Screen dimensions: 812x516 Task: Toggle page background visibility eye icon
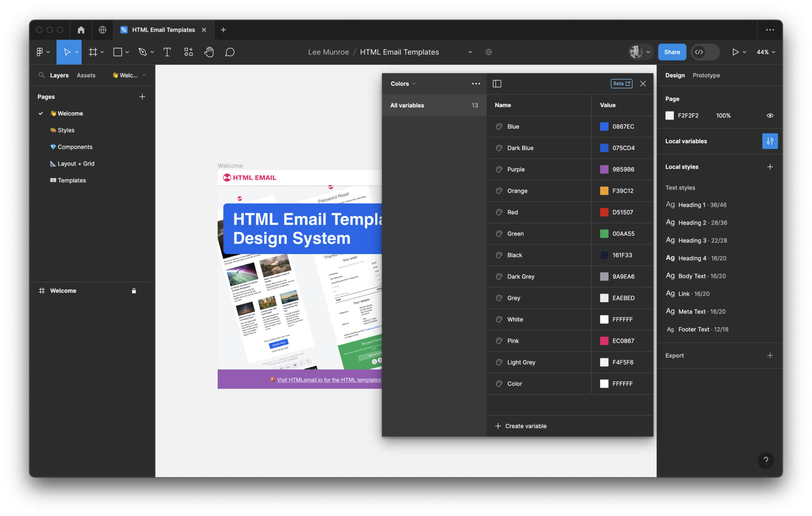pos(770,116)
